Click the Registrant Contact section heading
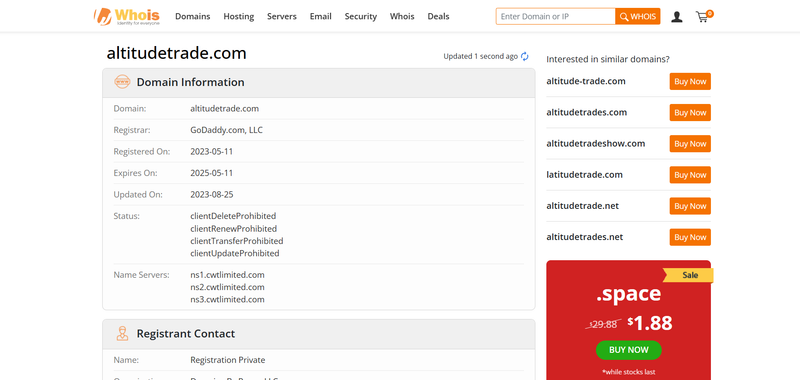Viewport: 800px width, 380px height. 186,334
